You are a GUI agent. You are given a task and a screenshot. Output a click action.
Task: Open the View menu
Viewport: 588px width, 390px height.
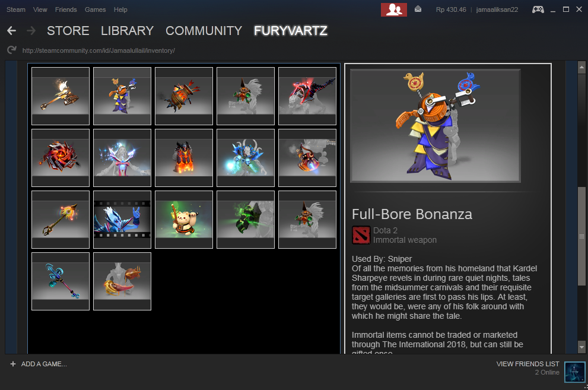(40, 9)
